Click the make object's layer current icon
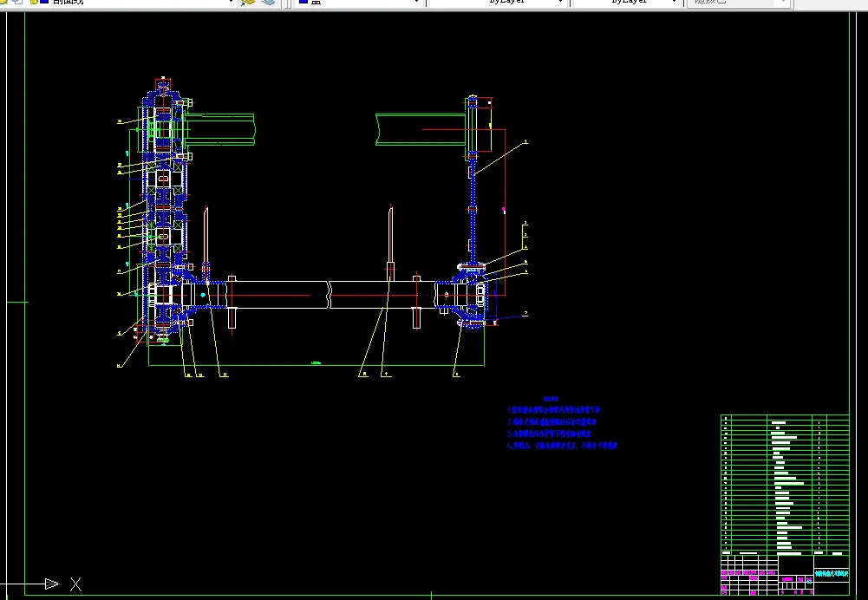Viewport: 868px width, 600px height. coord(248,3)
